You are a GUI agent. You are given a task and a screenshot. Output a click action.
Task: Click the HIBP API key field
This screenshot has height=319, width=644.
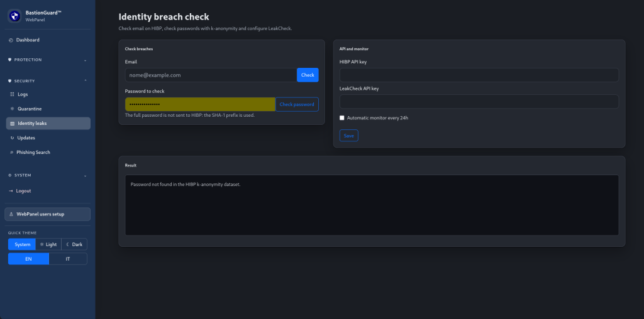tap(479, 75)
